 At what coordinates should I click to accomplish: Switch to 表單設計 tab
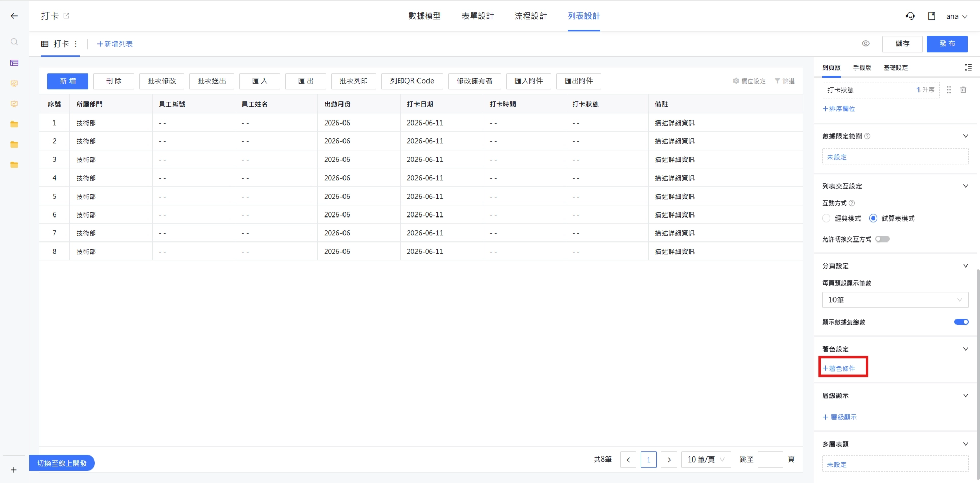pyautogui.click(x=478, y=16)
